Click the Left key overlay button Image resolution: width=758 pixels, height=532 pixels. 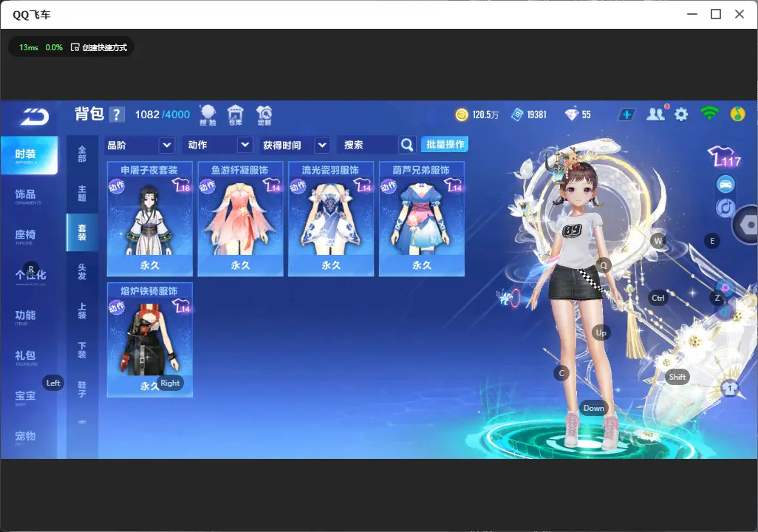(x=53, y=383)
